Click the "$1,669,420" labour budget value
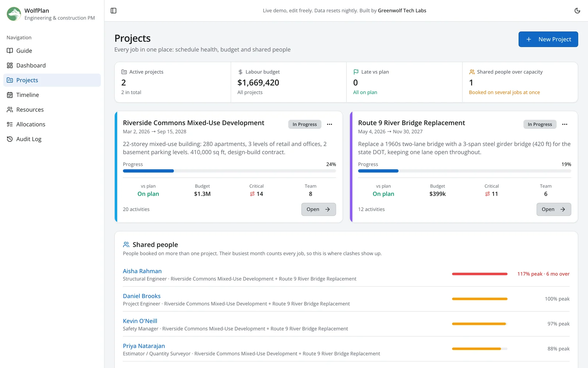This screenshot has width=588, height=368. click(258, 83)
